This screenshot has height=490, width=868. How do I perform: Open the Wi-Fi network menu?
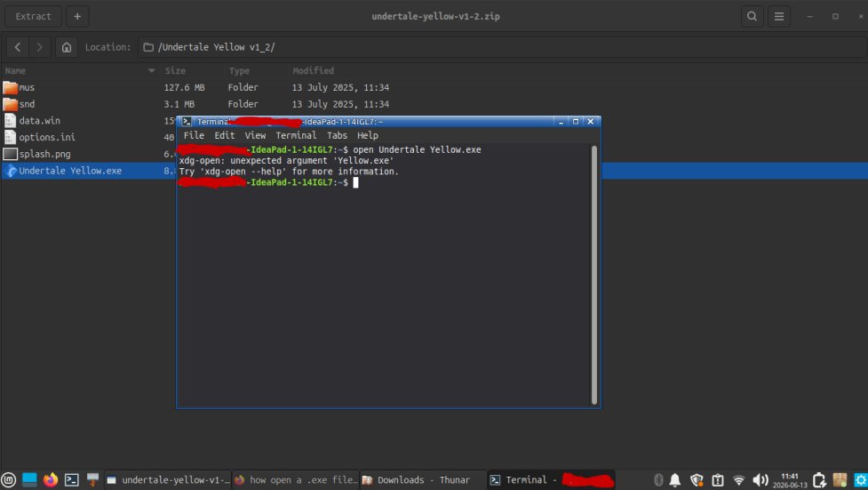pos(738,480)
